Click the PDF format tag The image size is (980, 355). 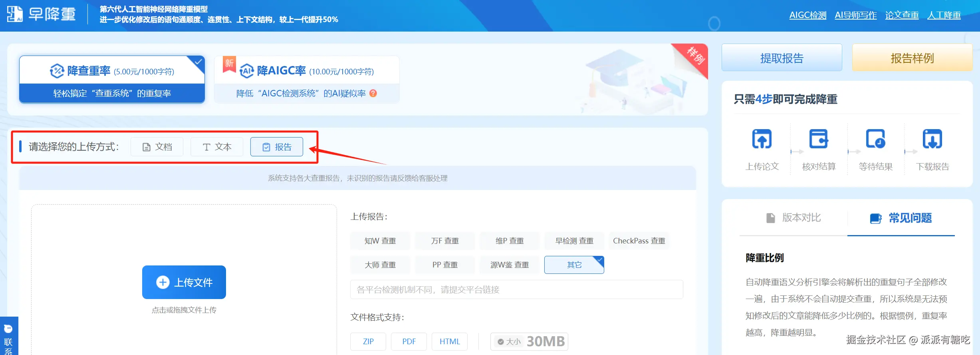(409, 341)
